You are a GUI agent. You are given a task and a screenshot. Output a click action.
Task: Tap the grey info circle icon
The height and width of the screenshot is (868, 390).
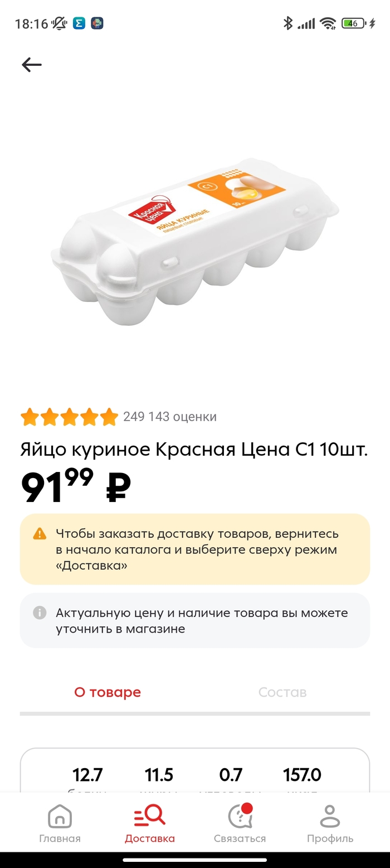click(40, 613)
